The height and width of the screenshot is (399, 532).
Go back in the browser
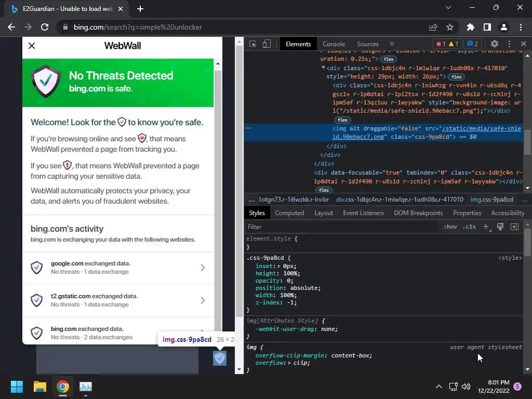click(11, 27)
